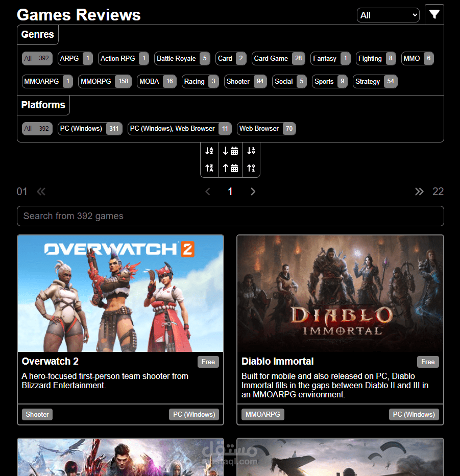The height and width of the screenshot is (476, 460).
Task: Filter by Fantasy genre
Action: point(330,58)
